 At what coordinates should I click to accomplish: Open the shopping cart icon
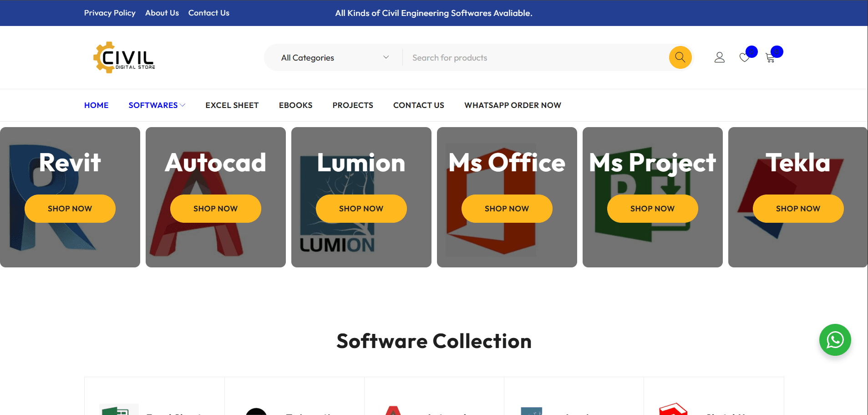tap(770, 57)
